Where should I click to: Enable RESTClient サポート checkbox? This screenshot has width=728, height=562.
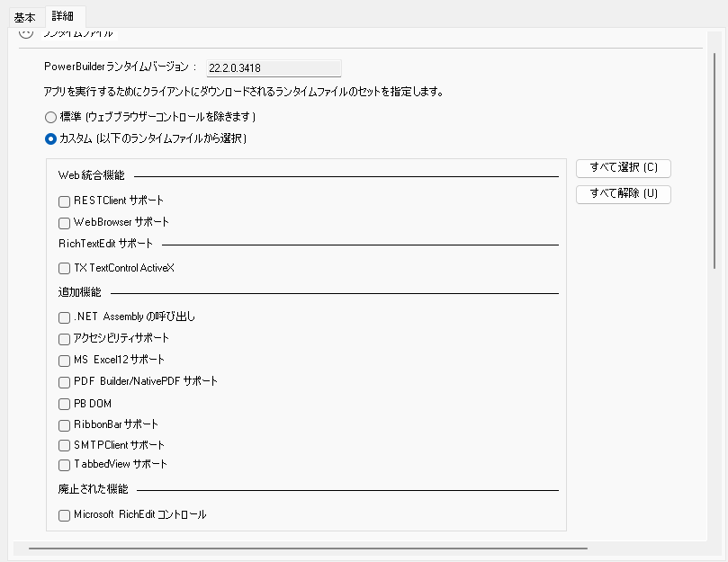click(x=64, y=201)
